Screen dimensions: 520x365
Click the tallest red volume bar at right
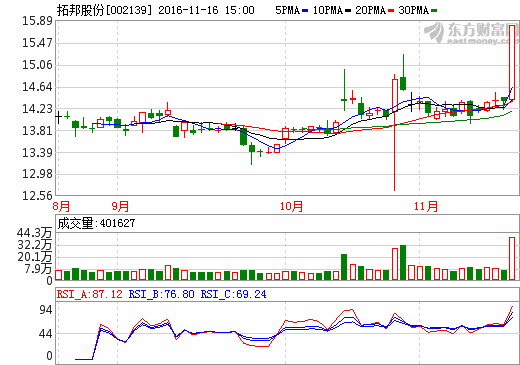click(x=512, y=258)
